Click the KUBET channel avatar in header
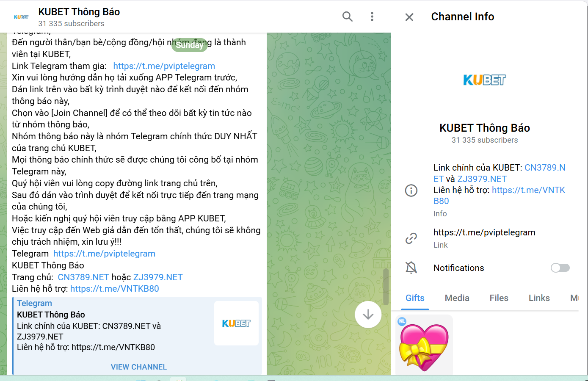588x381 pixels. [x=21, y=17]
